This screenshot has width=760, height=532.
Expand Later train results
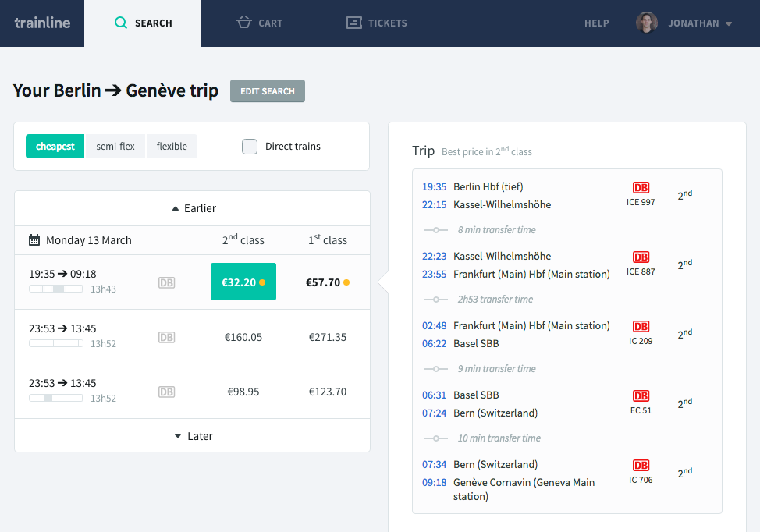pos(193,436)
